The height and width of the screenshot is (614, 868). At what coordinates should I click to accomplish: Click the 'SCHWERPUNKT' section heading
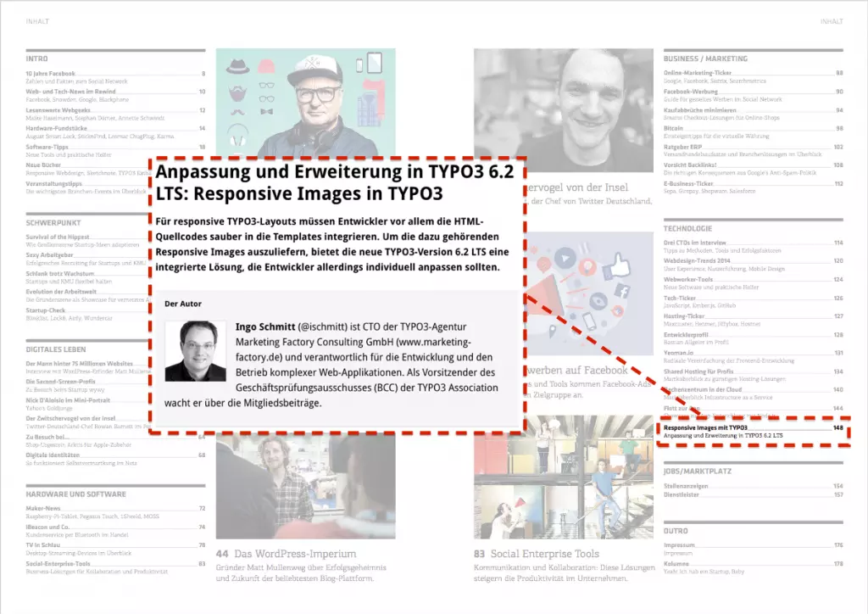[53, 222]
